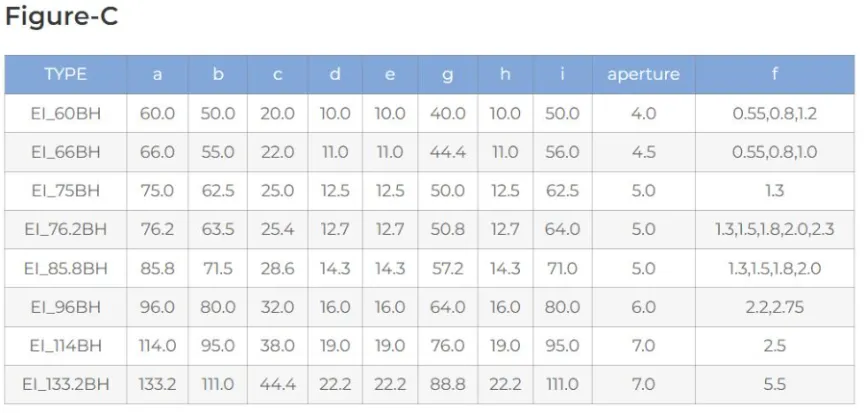
Task: Click the EI_76.2BH type cell
Action: coord(66,229)
